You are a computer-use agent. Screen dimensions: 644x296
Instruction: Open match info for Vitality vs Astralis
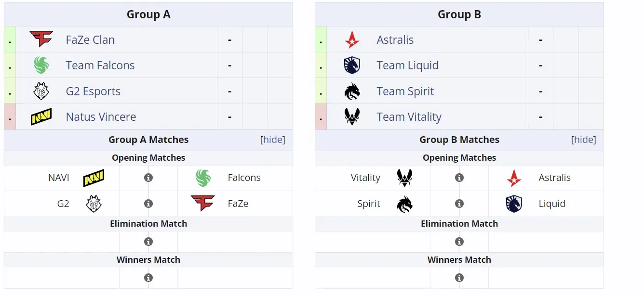(x=459, y=178)
